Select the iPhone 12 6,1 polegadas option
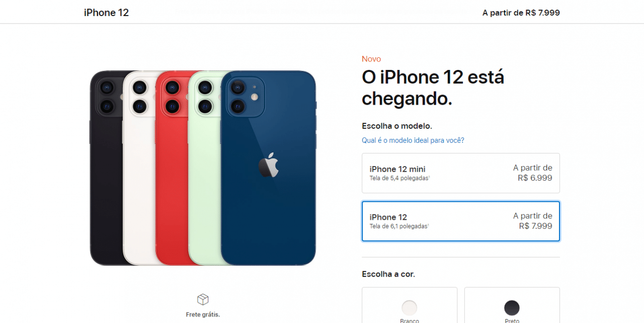Screen dimensions: 644x323 (461, 221)
